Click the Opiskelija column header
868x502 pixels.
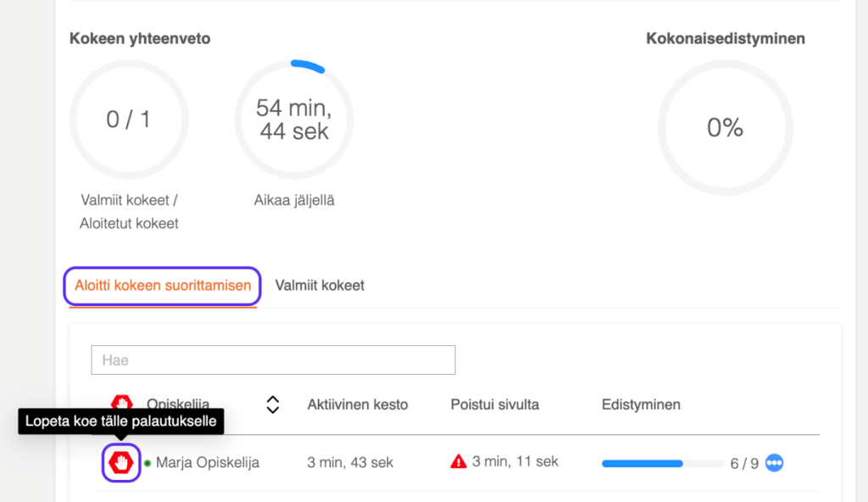(x=178, y=404)
